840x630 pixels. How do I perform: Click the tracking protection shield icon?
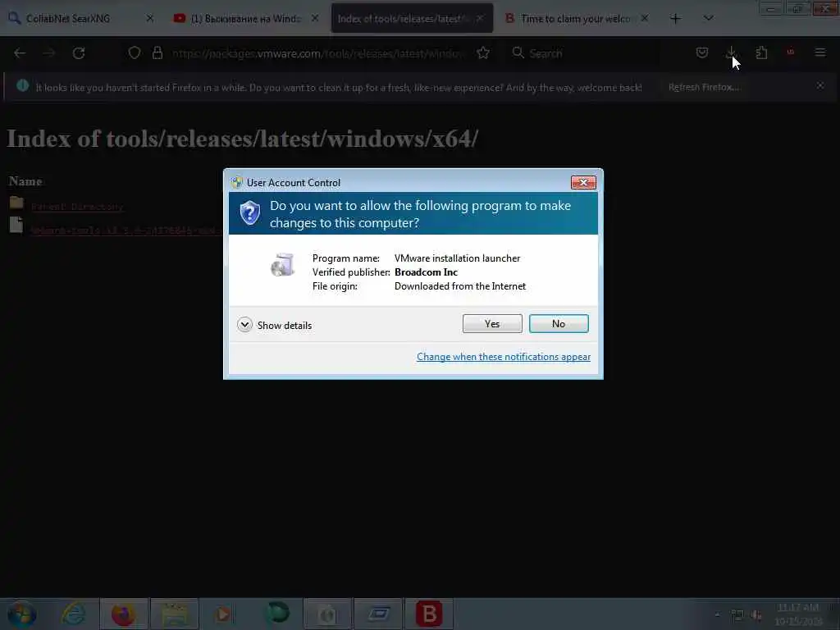tap(135, 53)
